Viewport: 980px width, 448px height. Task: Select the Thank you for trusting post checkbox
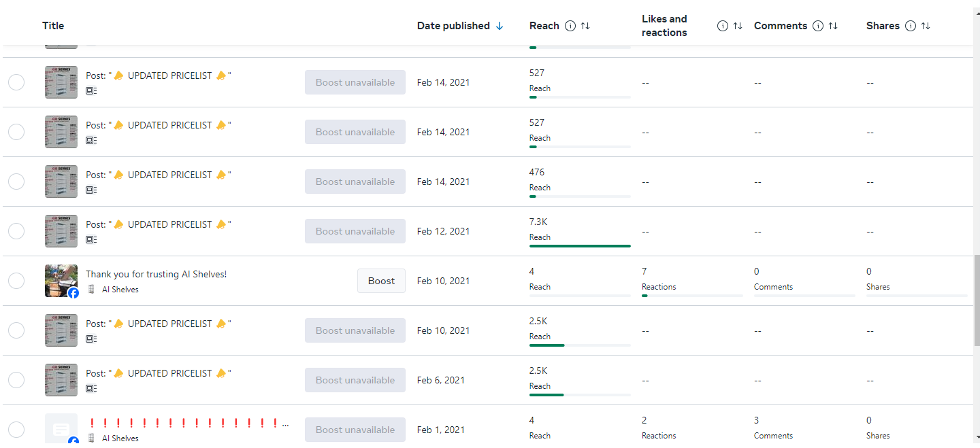pos(16,281)
